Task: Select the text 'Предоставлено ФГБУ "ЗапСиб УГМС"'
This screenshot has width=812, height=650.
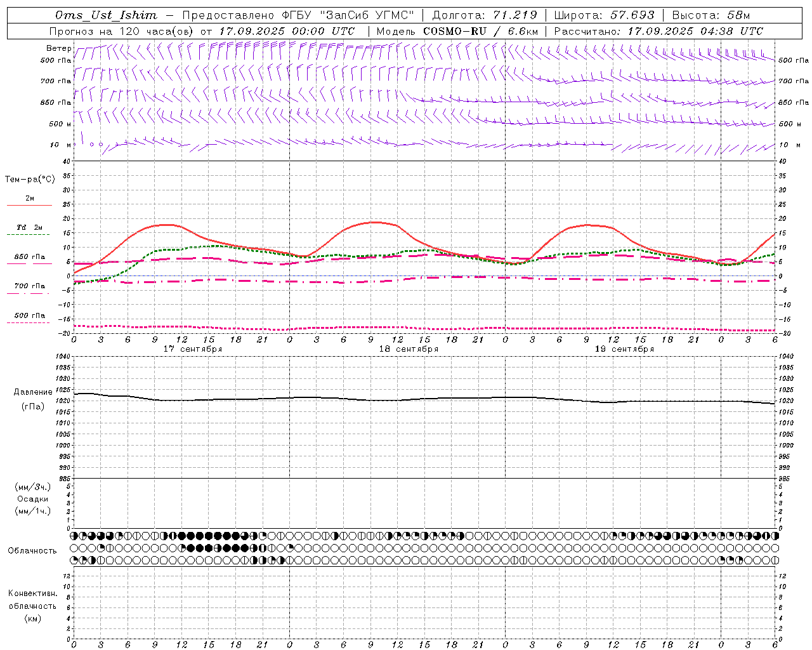Action: [298, 15]
